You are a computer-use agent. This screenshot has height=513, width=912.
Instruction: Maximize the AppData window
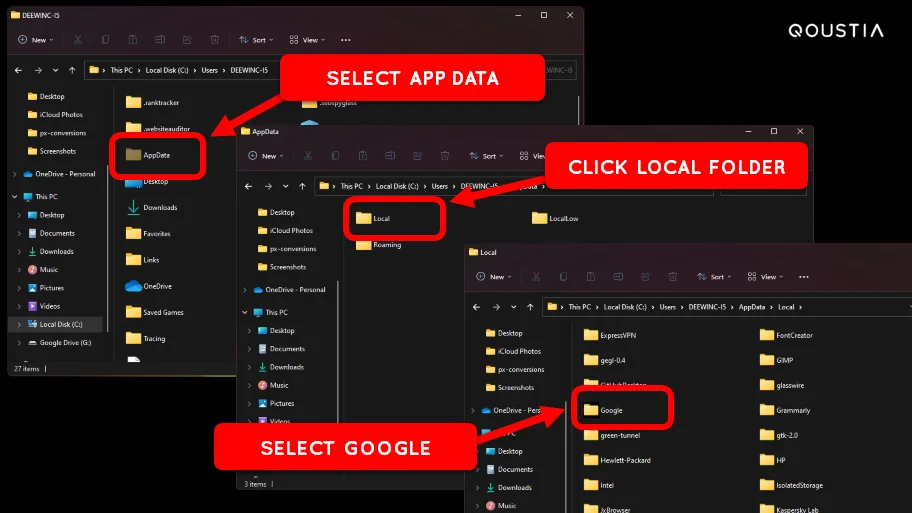coord(774,131)
